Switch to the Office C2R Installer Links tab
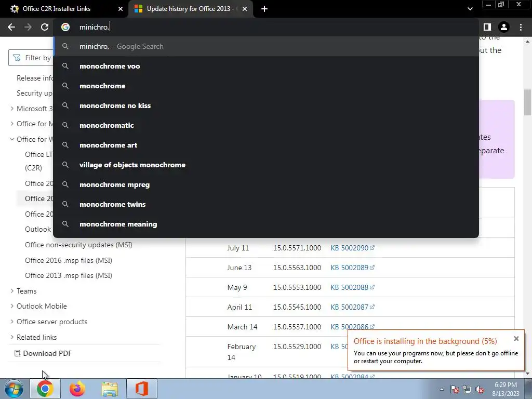Image resolution: width=532 pixels, height=399 pixels. coord(64,9)
